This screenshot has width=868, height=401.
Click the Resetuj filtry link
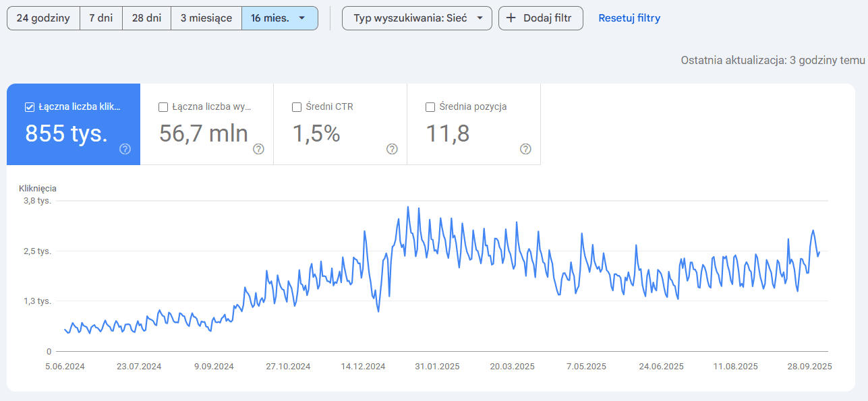(x=629, y=18)
